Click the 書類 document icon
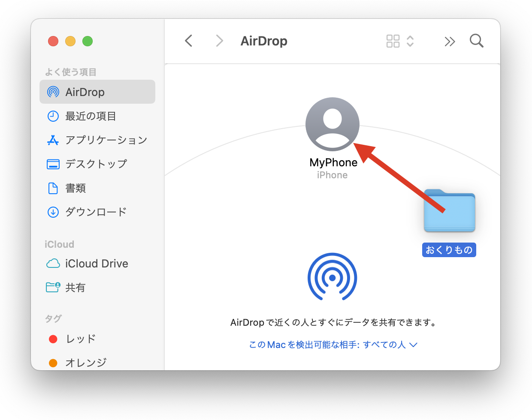This screenshot has width=532, height=420. (x=53, y=188)
